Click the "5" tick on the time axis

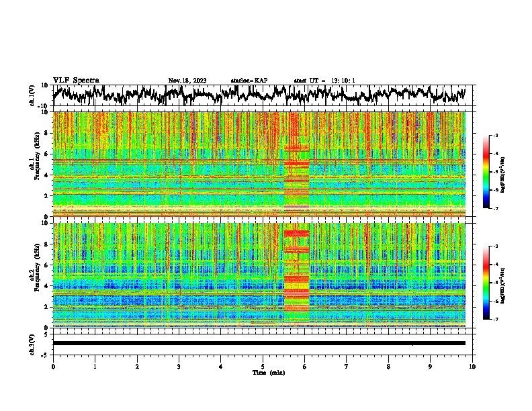click(263, 367)
